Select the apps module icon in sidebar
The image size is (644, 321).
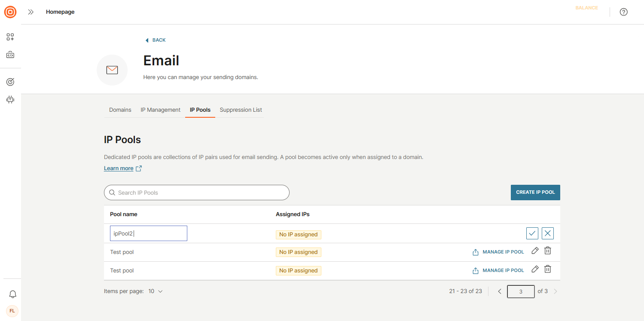[x=10, y=37]
